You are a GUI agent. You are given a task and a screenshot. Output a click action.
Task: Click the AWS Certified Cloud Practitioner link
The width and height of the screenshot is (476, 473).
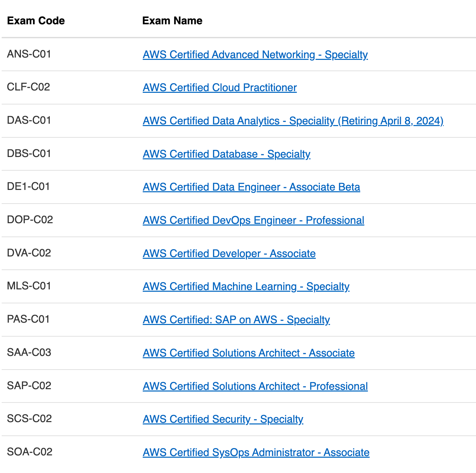tap(220, 87)
